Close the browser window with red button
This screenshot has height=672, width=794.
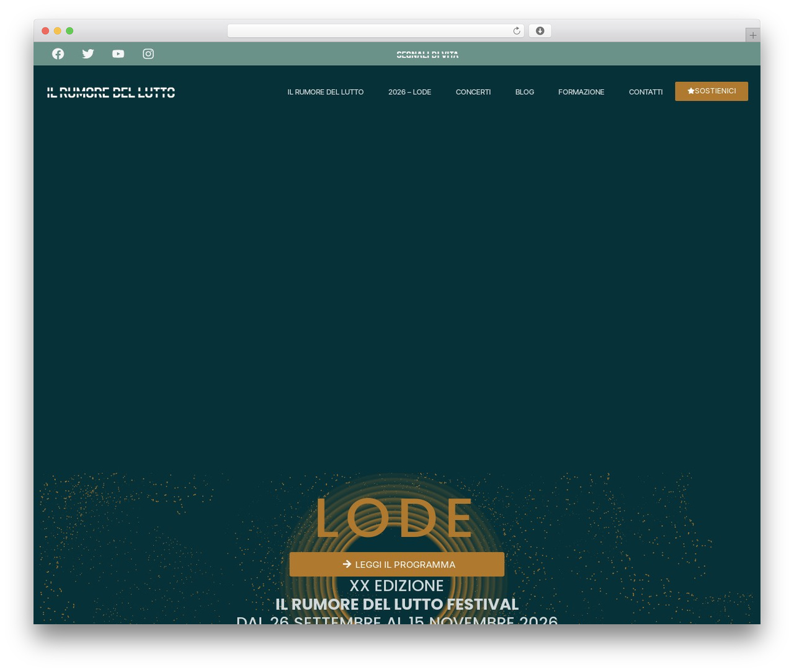click(45, 31)
